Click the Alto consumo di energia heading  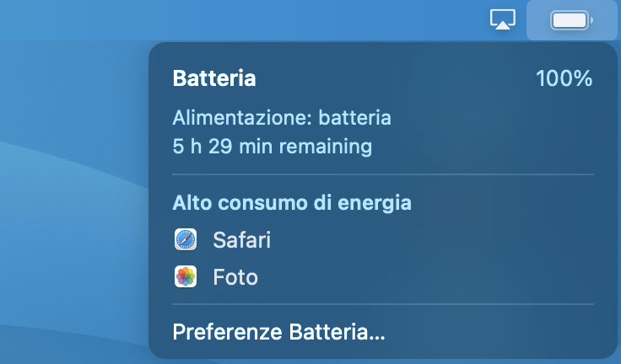point(292,203)
